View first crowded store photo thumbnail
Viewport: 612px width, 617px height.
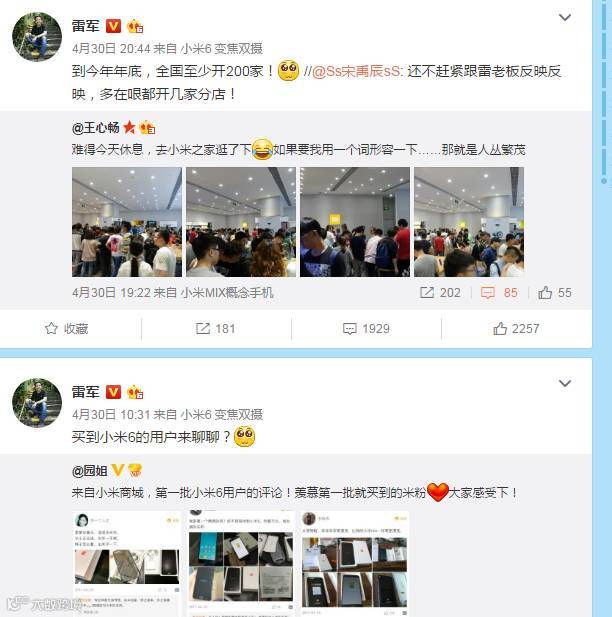click(127, 222)
